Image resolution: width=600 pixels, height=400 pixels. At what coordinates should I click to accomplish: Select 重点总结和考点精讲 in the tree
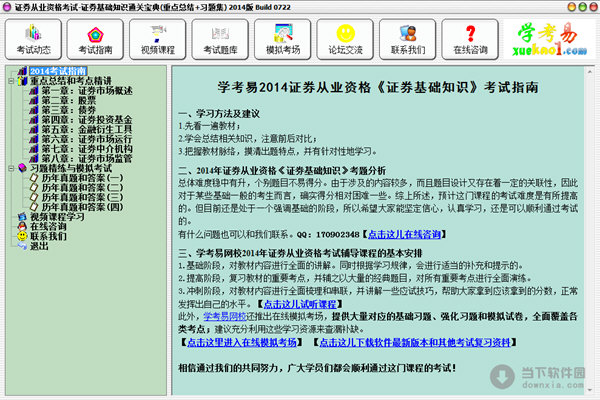pos(71,81)
